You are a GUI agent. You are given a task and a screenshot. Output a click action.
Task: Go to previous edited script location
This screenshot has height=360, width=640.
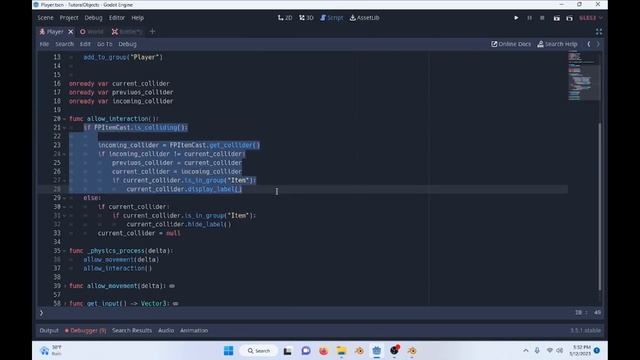point(589,44)
